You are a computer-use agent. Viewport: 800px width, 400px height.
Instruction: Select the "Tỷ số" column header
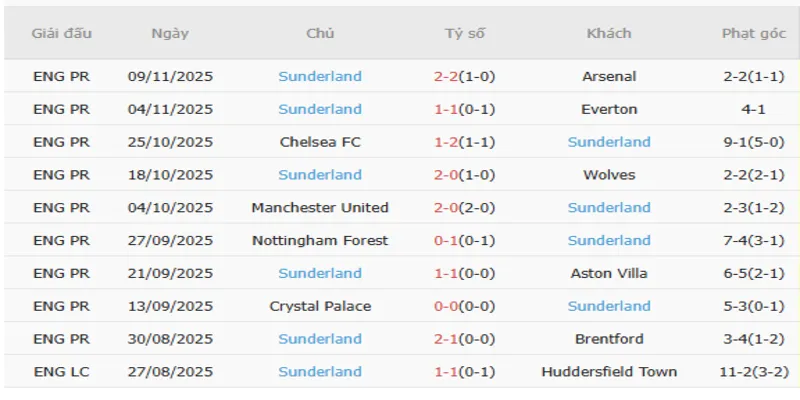coord(465,33)
